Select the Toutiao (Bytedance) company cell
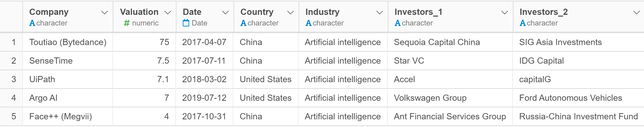 (68, 42)
